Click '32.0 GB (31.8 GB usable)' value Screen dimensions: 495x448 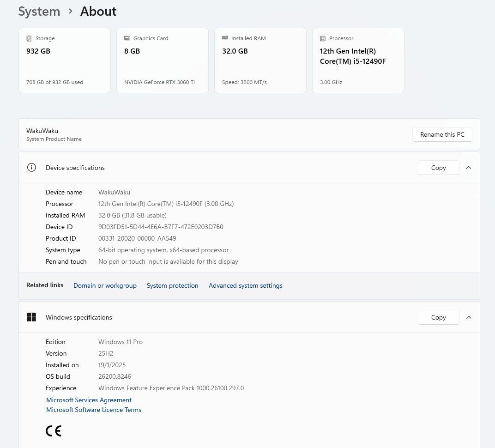(x=132, y=215)
